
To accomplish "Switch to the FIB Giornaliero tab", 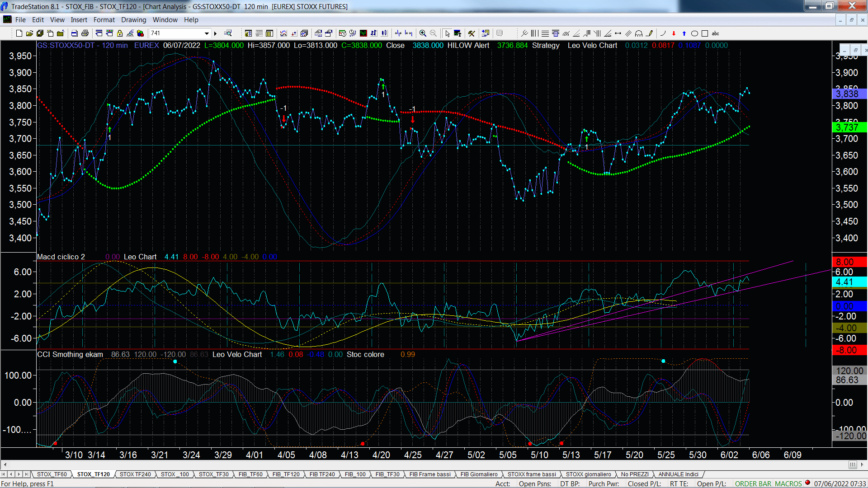I will (x=479, y=474).
